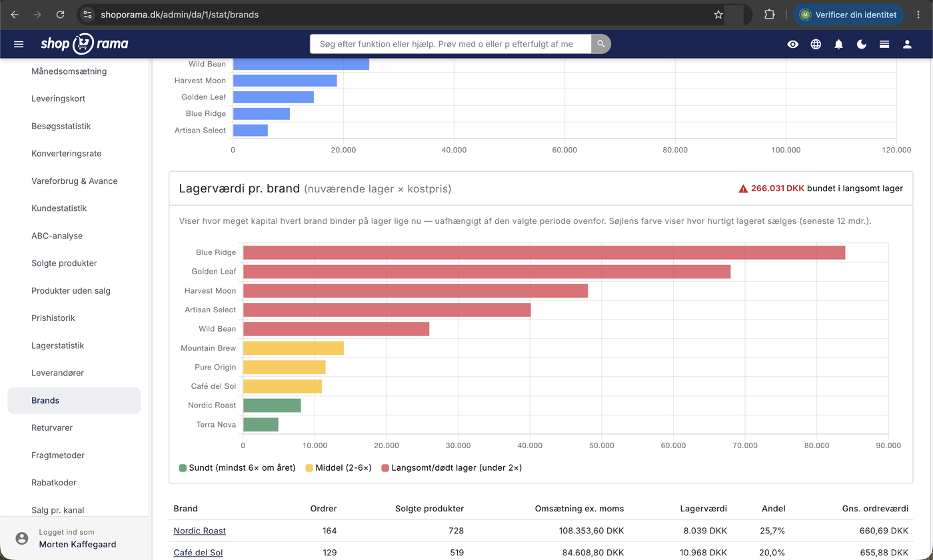Open Kundestatistik in the sidebar
The image size is (933, 560).
(x=59, y=208)
